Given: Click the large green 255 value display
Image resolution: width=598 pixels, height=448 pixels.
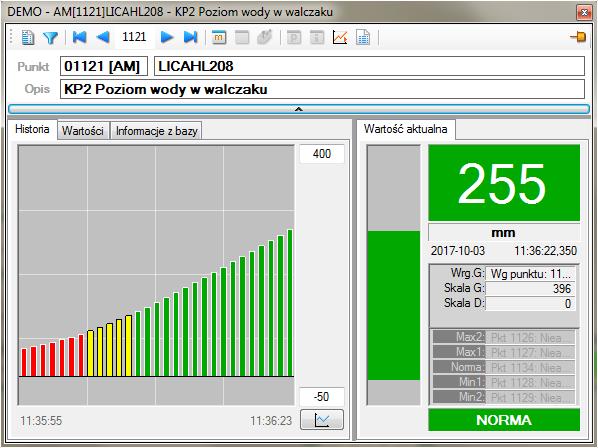Looking at the screenshot, I should click(x=504, y=183).
